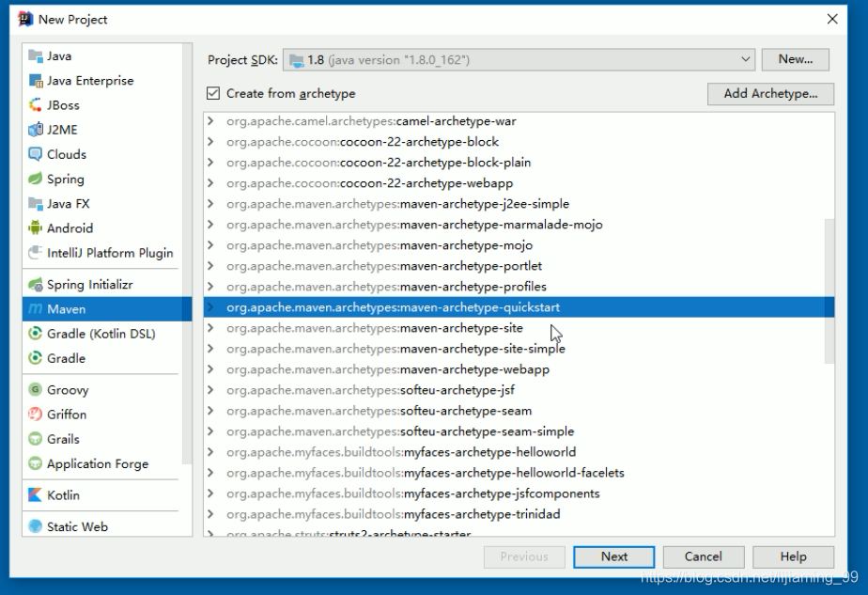Click the Groovy icon
The width and height of the screenshot is (868, 595).
(36, 389)
